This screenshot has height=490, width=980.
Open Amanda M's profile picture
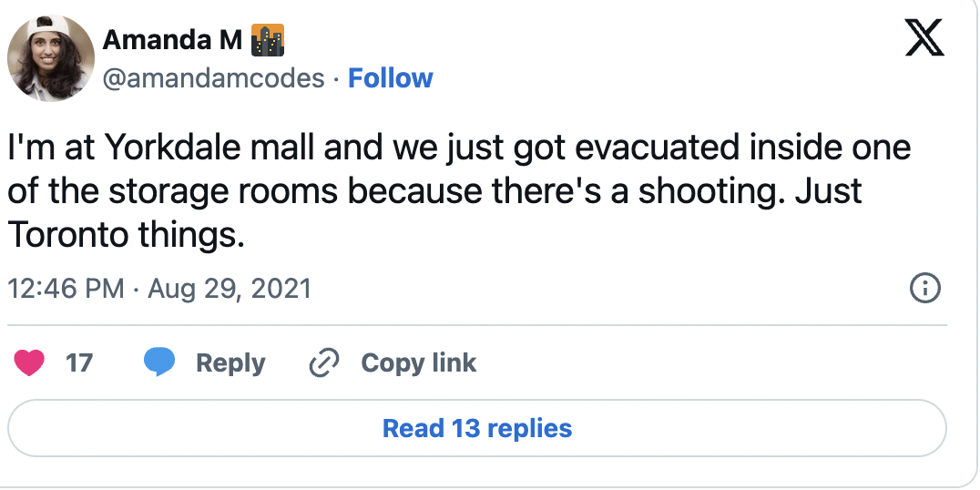(x=51, y=59)
